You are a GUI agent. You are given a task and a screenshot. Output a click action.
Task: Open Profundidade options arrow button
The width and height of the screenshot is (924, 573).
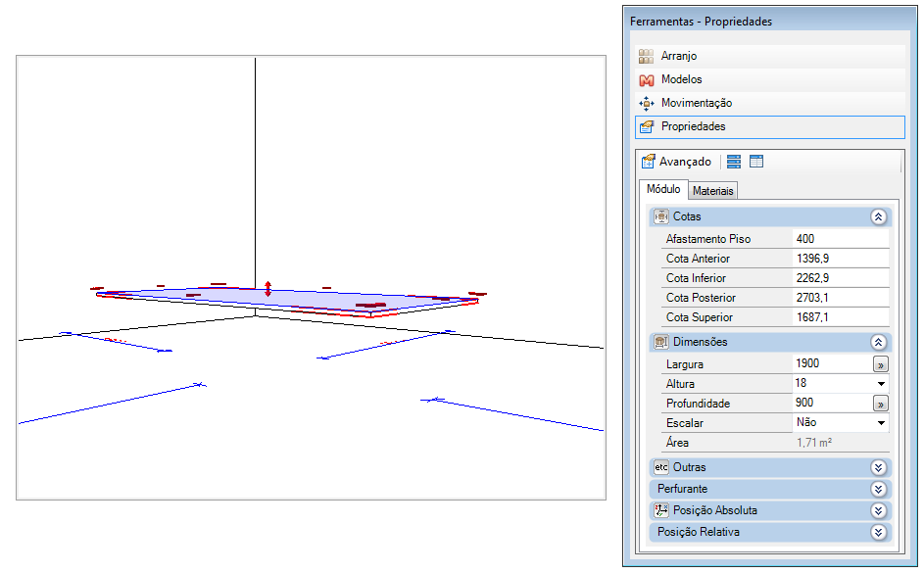pyautogui.click(x=880, y=404)
